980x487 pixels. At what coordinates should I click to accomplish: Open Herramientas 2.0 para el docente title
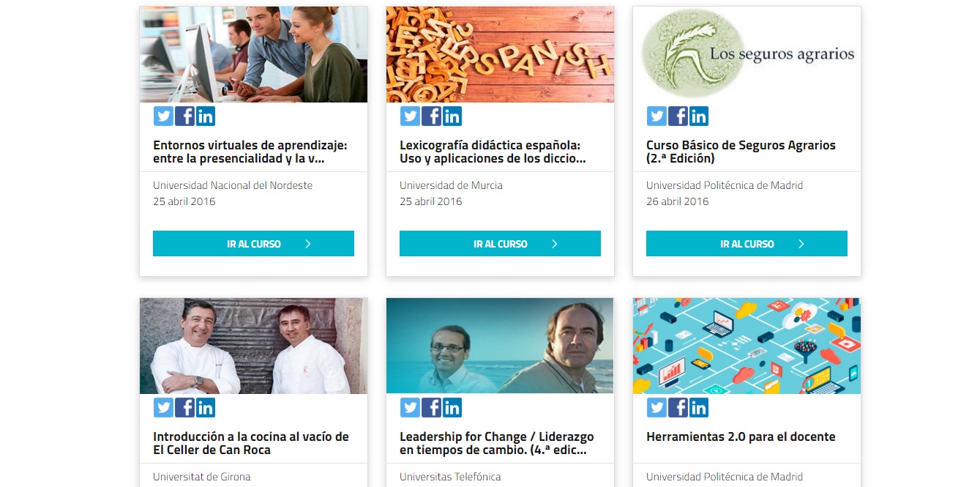tap(741, 436)
